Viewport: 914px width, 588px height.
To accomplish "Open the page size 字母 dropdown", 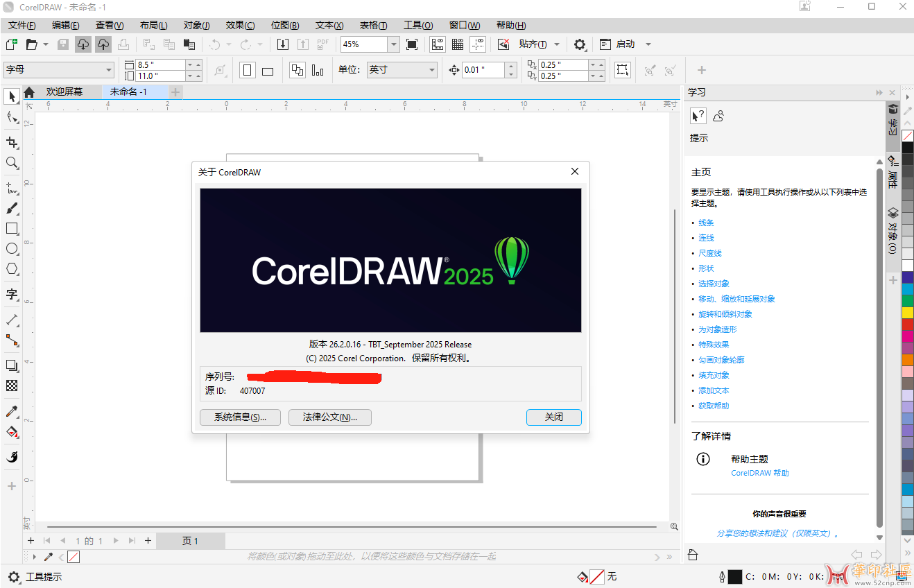I will pyautogui.click(x=109, y=70).
